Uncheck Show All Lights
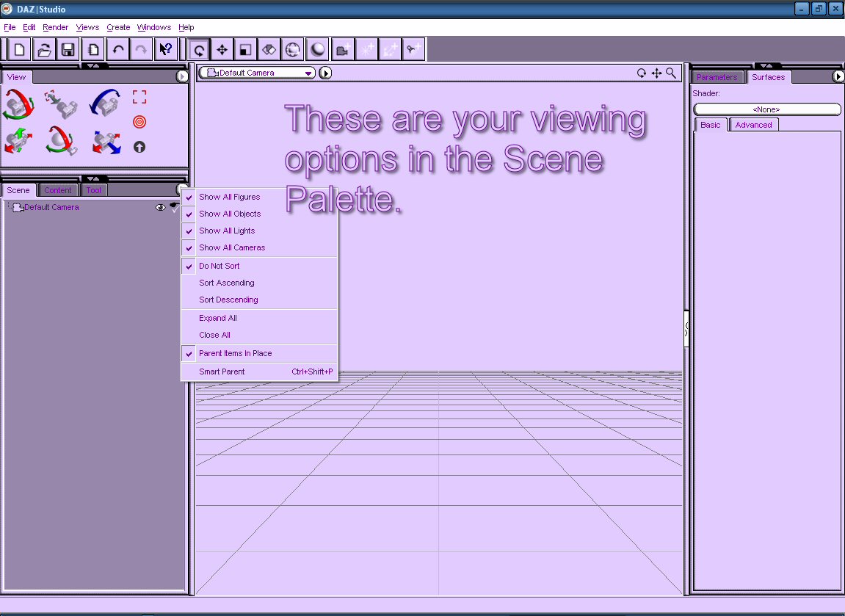The height and width of the screenshot is (616, 845). [259, 231]
